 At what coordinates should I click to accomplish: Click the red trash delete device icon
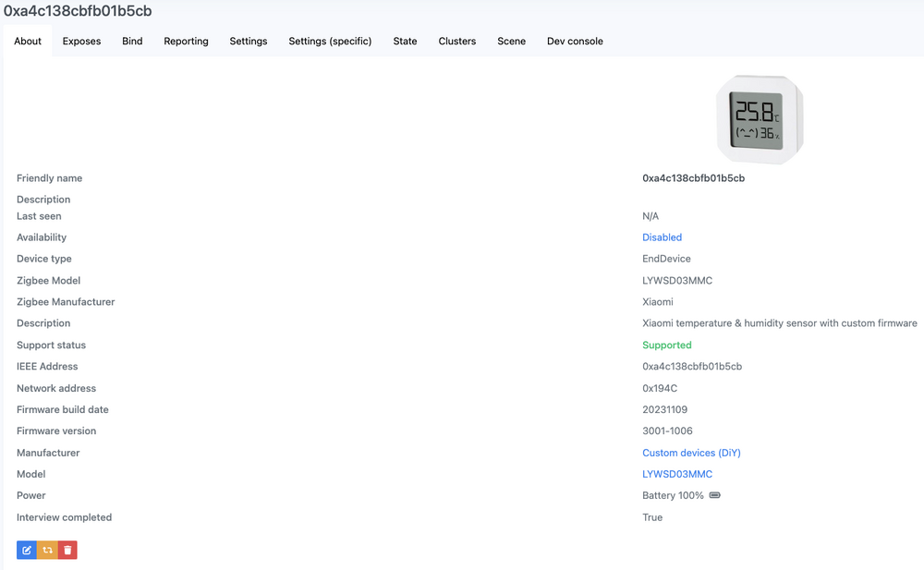[67, 551]
